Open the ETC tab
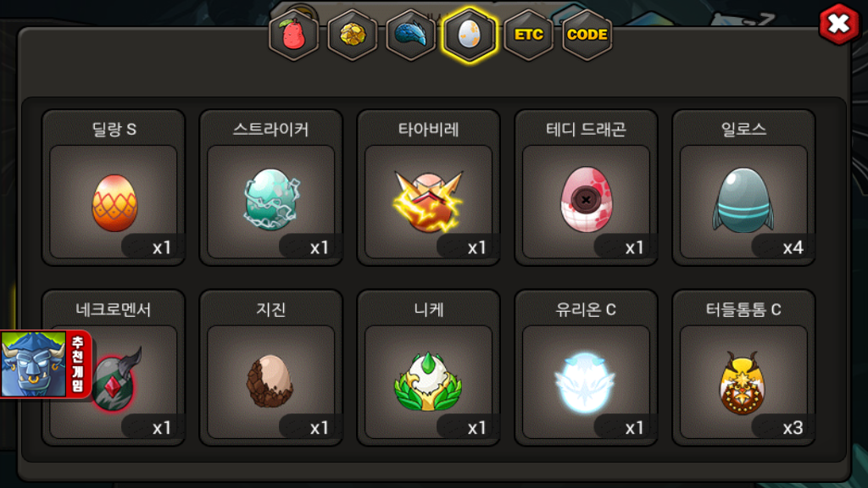This screenshot has width=868, height=488. click(529, 36)
